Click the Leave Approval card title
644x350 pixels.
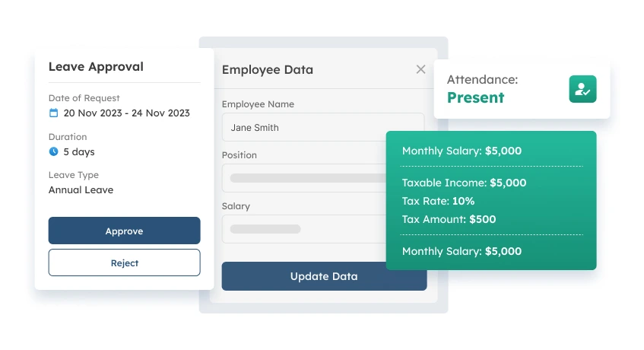[96, 66]
